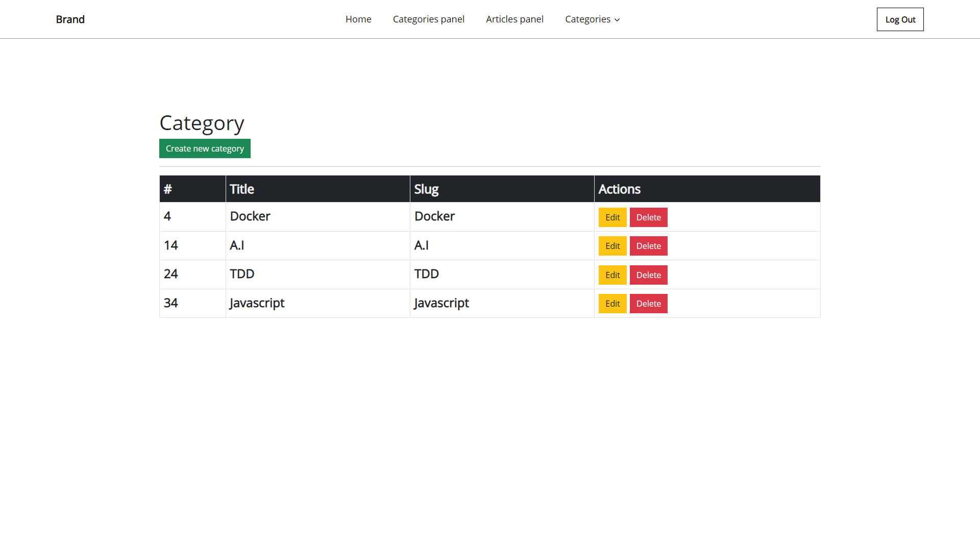Edit the TDD category
Viewport: 980px width, 551px height.
[612, 274]
